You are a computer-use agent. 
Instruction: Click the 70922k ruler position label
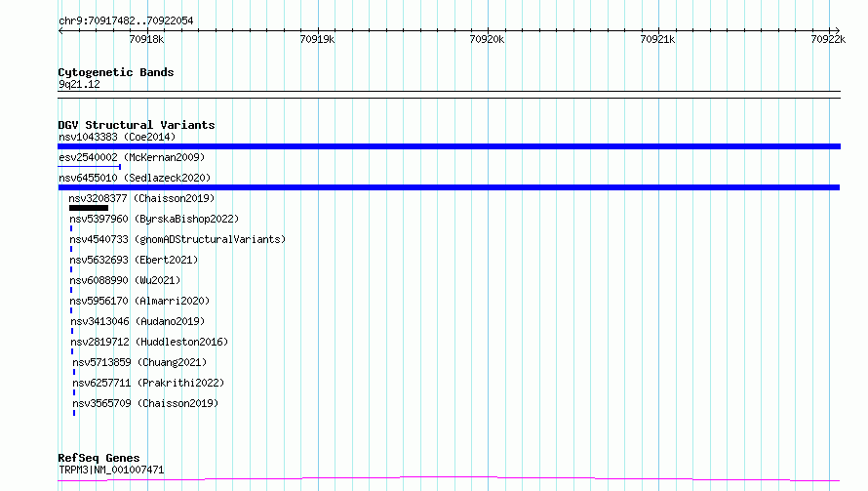pos(828,39)
